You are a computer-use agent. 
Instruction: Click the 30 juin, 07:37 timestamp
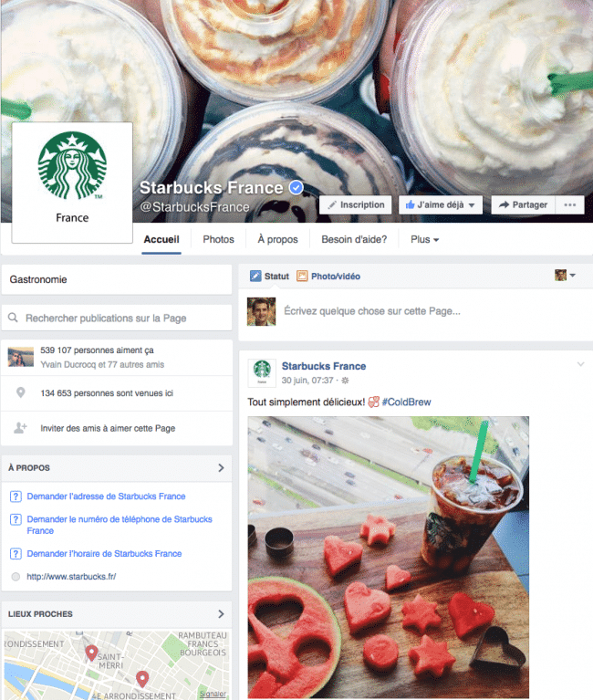(307, 381)
